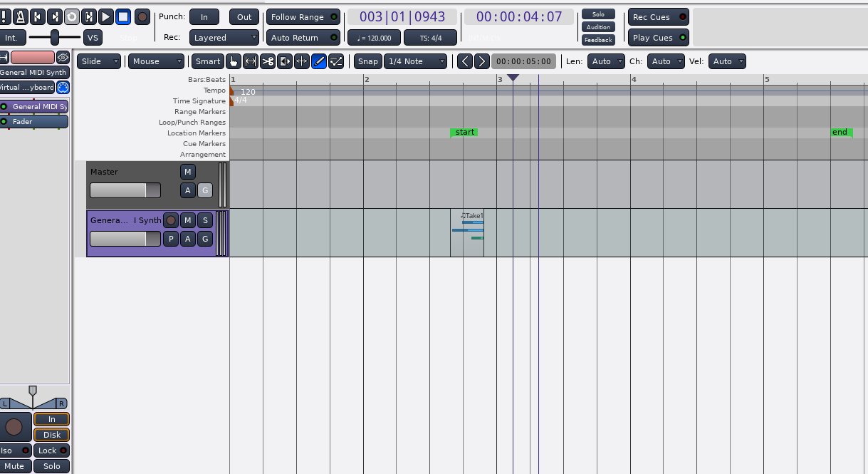Toggle the metronome click icon
868x474 pixels.
tap(20, 16)
